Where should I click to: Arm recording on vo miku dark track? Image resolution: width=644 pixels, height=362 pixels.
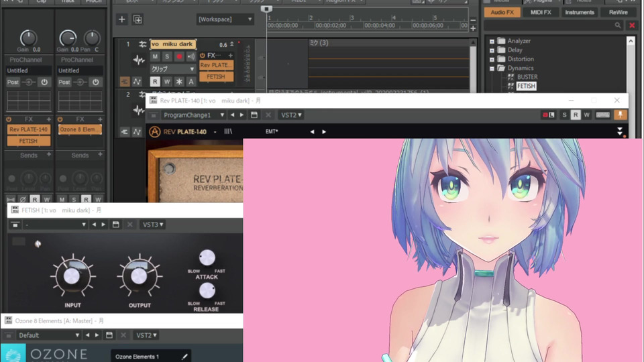(x=179, y=56)
